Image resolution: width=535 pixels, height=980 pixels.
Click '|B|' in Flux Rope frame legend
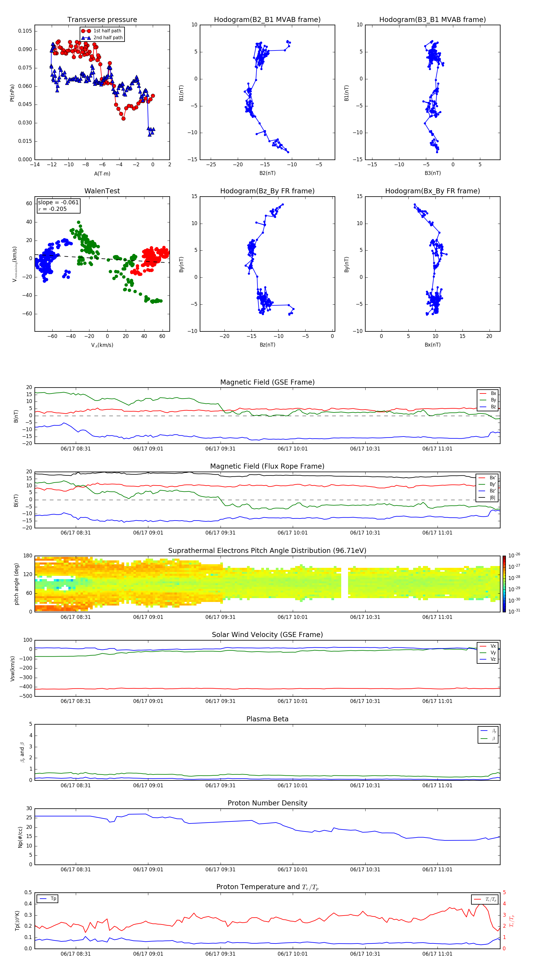[x=487, y=498]
